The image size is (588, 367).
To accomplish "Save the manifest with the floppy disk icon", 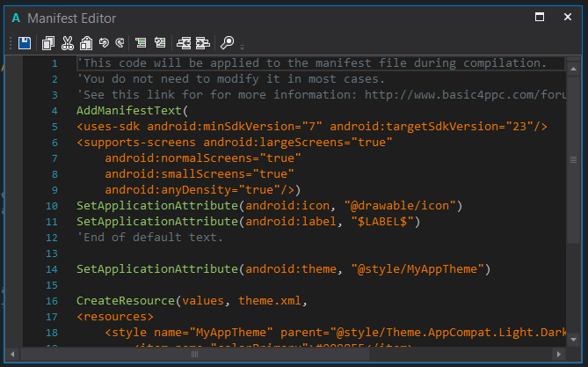I will pos(25,43).
